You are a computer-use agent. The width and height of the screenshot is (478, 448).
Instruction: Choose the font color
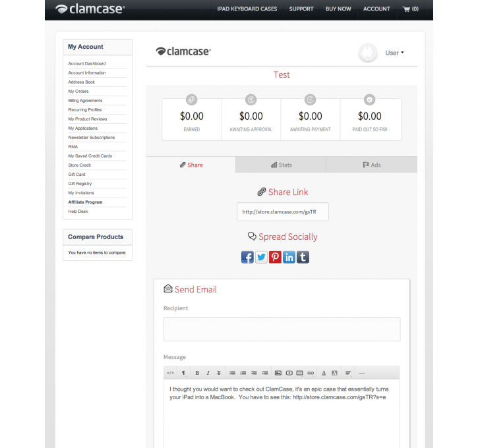click(324, 373)
